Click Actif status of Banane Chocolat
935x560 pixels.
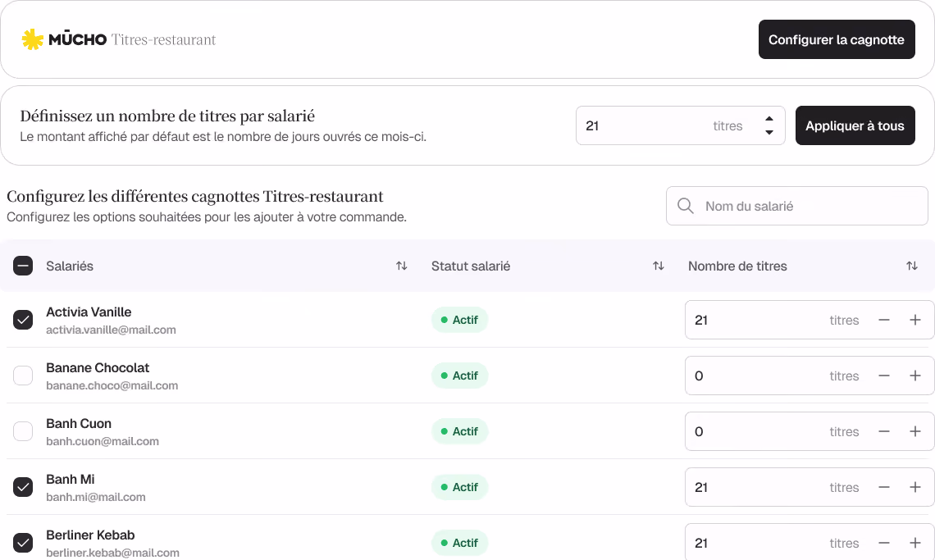(x=460, y=376)
